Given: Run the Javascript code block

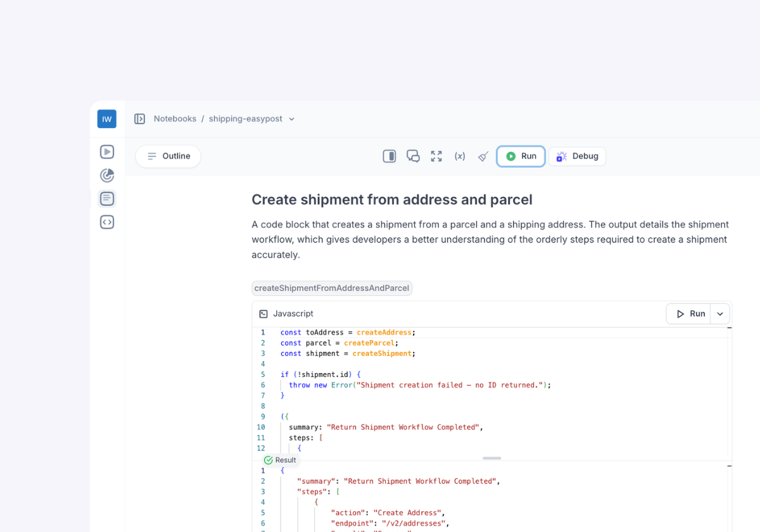Looking at the screenshot, I should 689,313.
